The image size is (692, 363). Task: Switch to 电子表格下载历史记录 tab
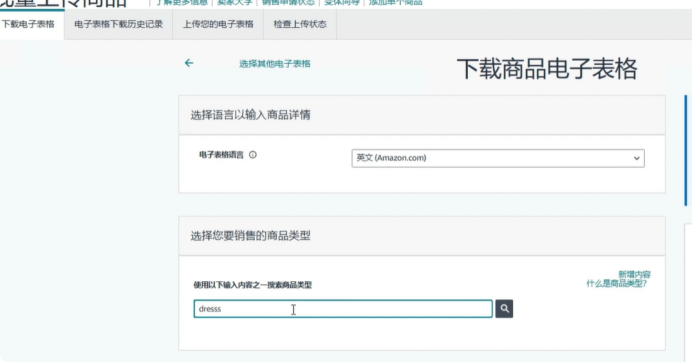118,24
